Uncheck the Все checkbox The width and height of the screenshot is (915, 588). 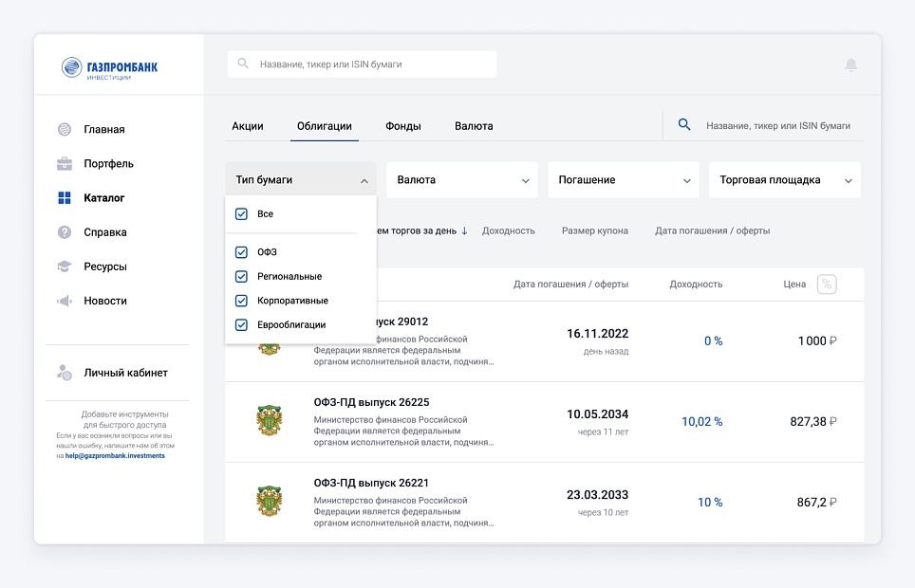[x=241, y=214]
